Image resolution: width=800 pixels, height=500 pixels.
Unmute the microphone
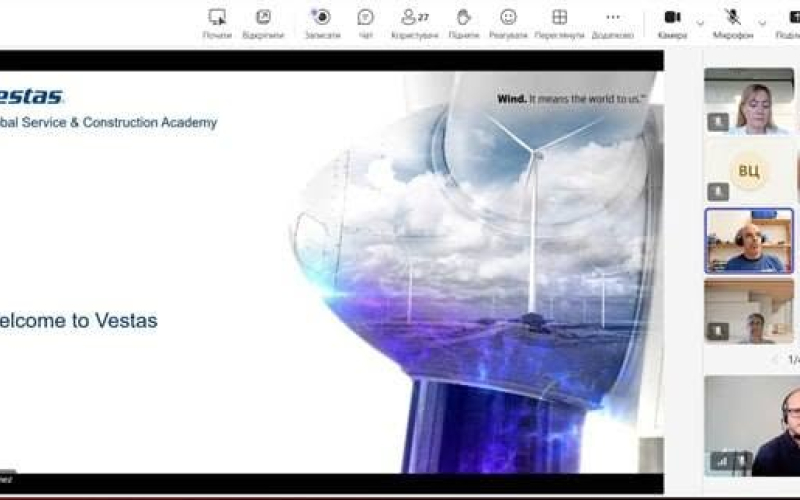pos(733,23)
